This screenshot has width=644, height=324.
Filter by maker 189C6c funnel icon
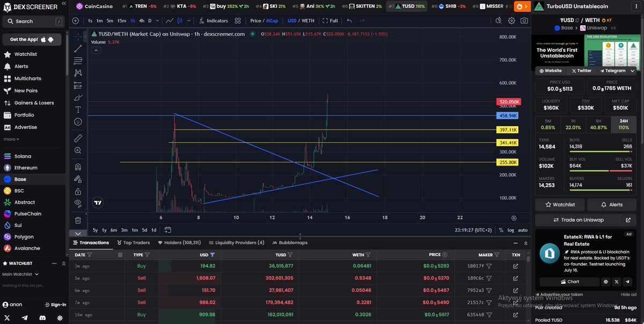click(x=489, y=278)
